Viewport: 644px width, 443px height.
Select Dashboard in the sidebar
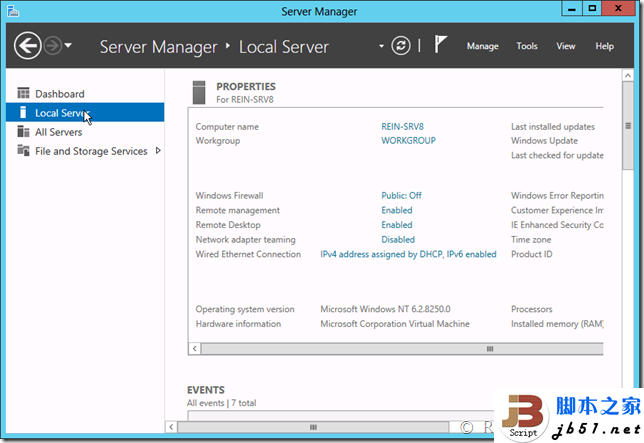click(x=85, y=94)
